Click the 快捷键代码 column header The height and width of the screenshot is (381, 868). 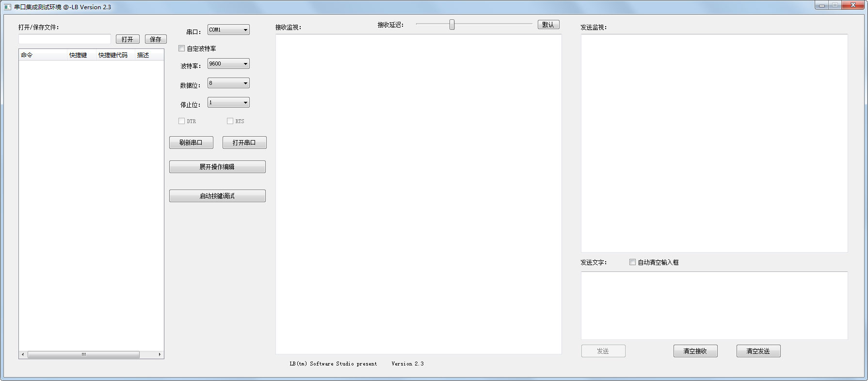pyautogui.click(x=115, y=55)
